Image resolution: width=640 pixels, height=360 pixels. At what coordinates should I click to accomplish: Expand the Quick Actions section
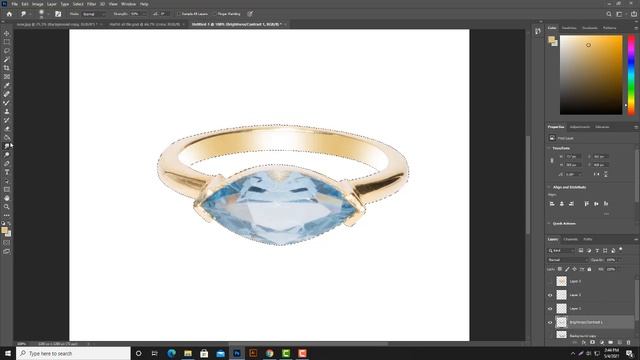pos(549,223)
